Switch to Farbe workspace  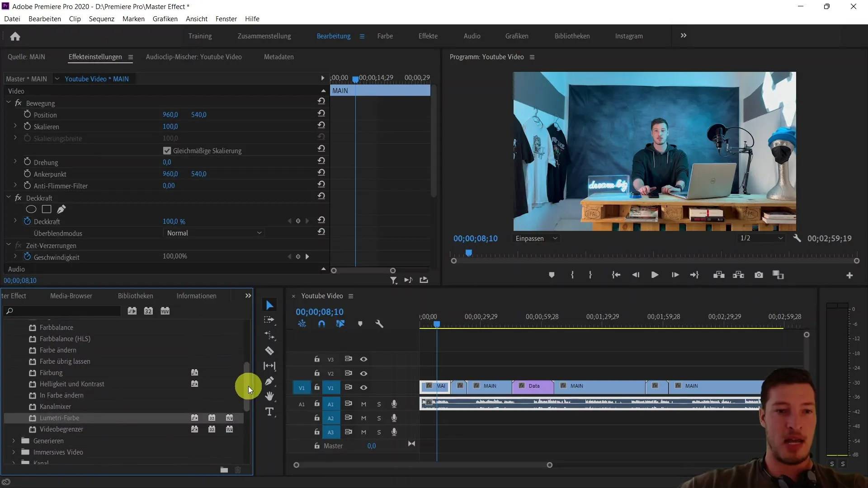click(385, 36)
